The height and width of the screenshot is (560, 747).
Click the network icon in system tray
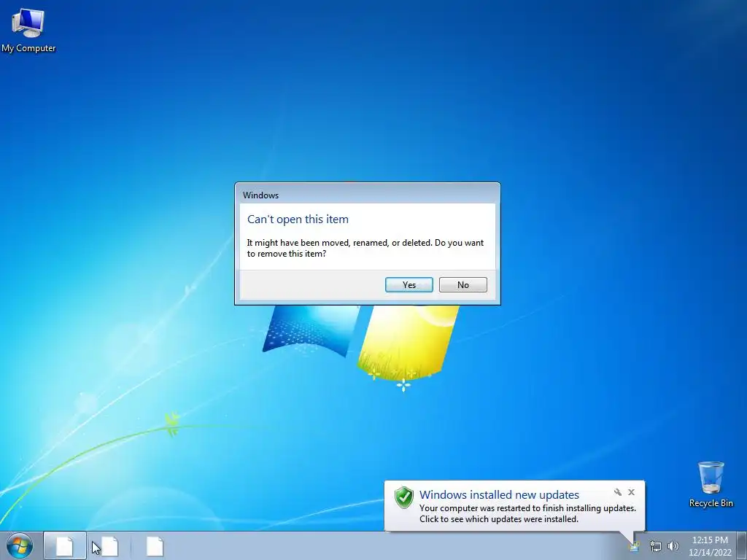[x=656, y=546]
